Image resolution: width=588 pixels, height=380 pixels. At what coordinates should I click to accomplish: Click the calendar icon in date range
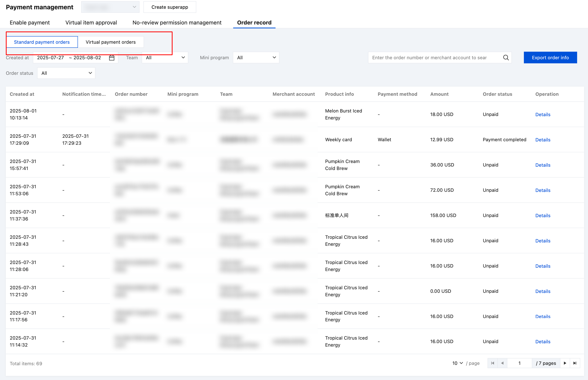(112, 58)
